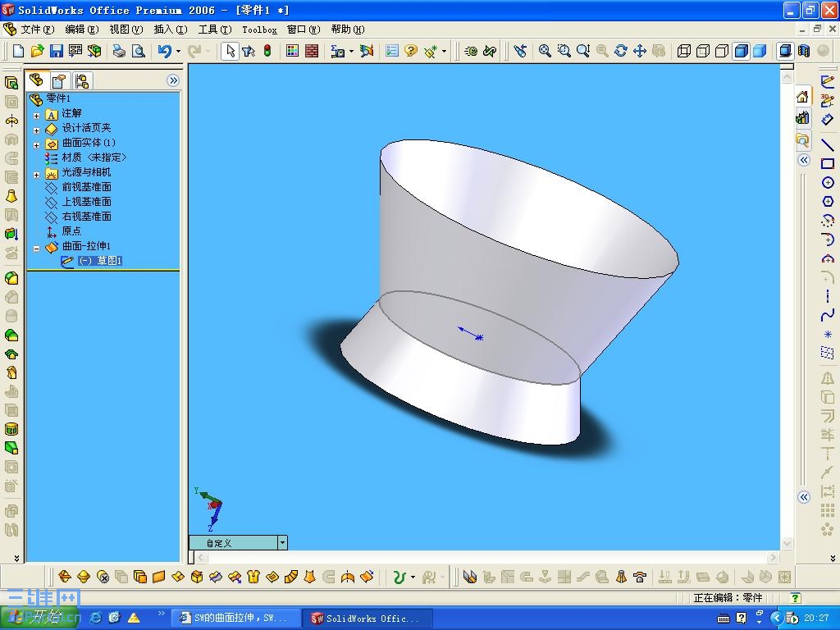
Task: Collapse the 曲面-拉伸1 feature
Action: 36,249
